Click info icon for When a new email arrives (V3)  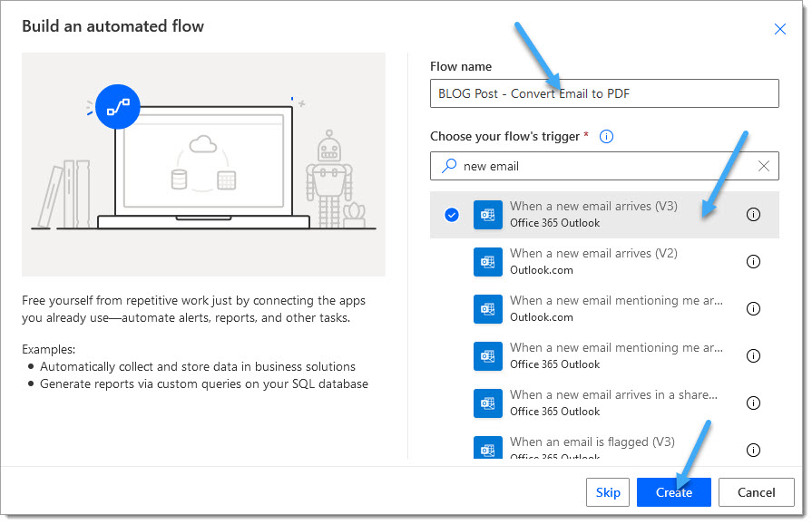pos(753,214)
